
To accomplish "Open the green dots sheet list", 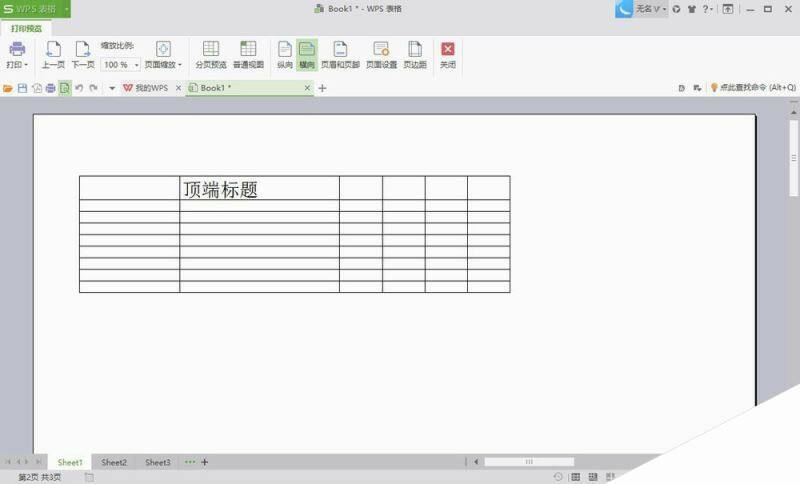I will click(x=190, y=462).
